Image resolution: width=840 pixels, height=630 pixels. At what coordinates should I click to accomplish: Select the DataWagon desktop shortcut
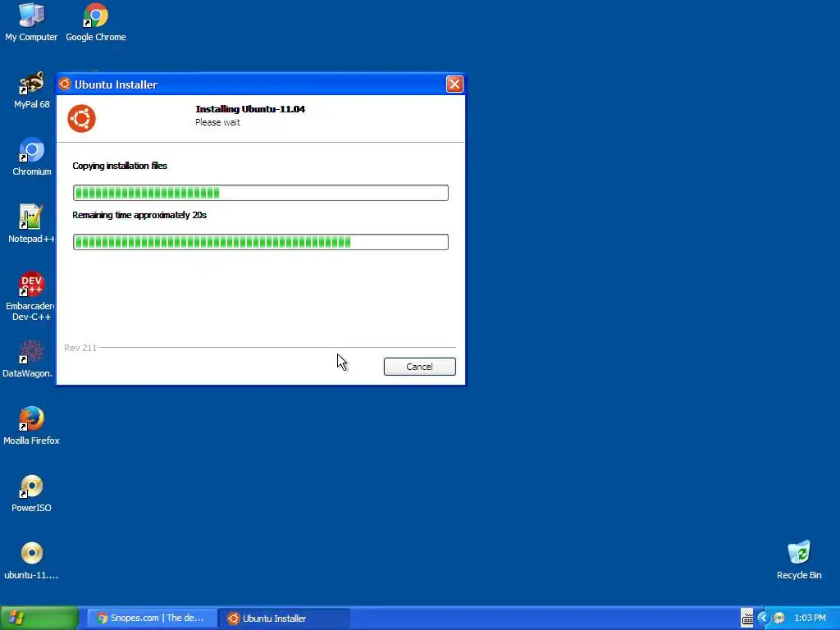[x=28, y=359]
